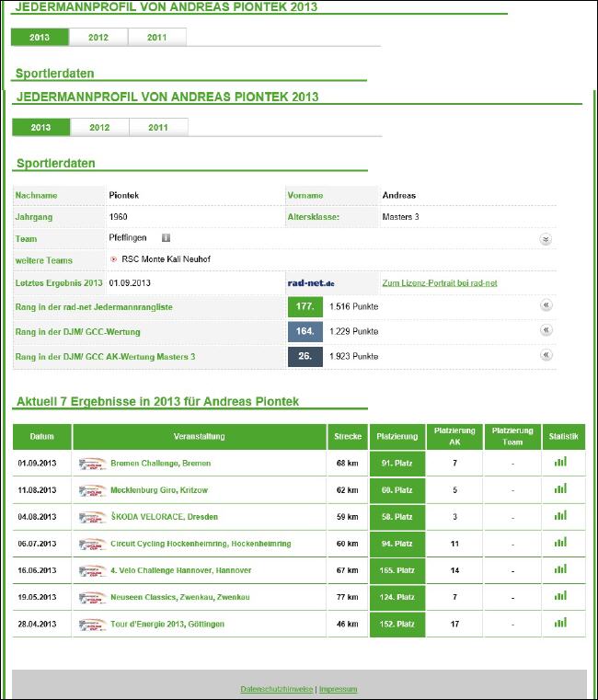Viewport: 598px width, 700px height.
Task: Expand the Team row chevron
Action: coord(546,239)
